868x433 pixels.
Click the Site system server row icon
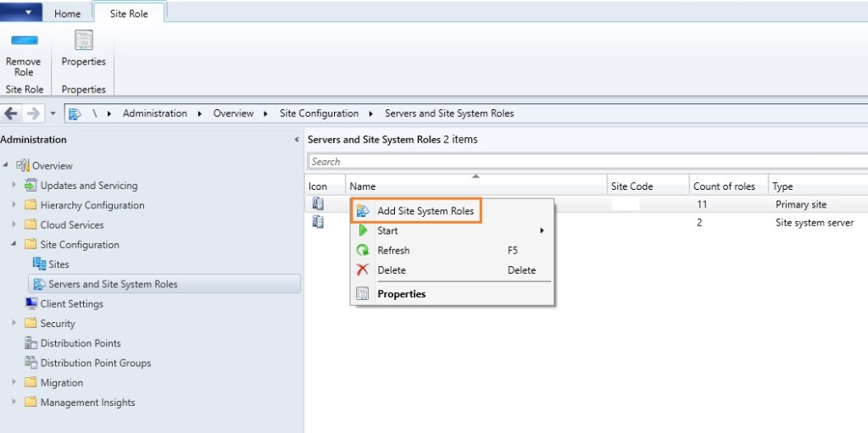click(318, 223)
